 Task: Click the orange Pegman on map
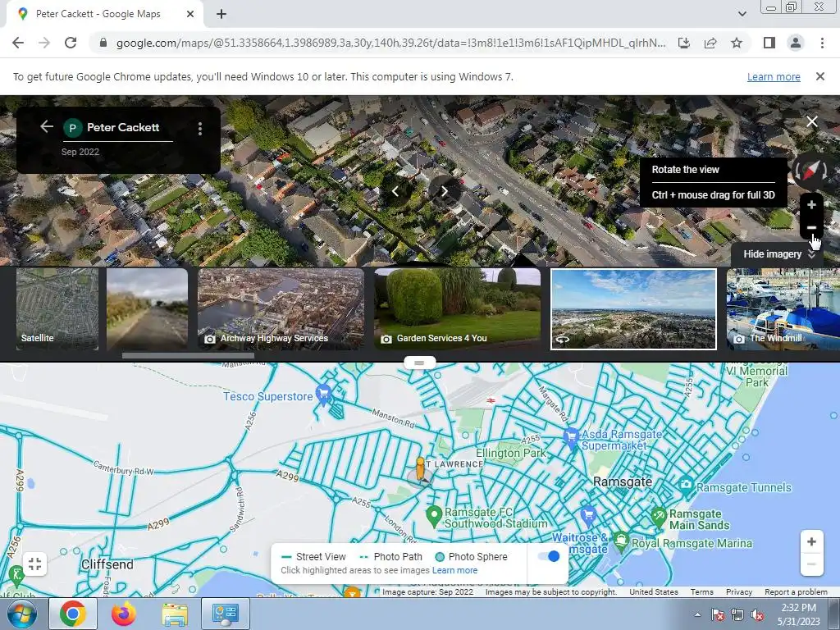tap(421, 470)
